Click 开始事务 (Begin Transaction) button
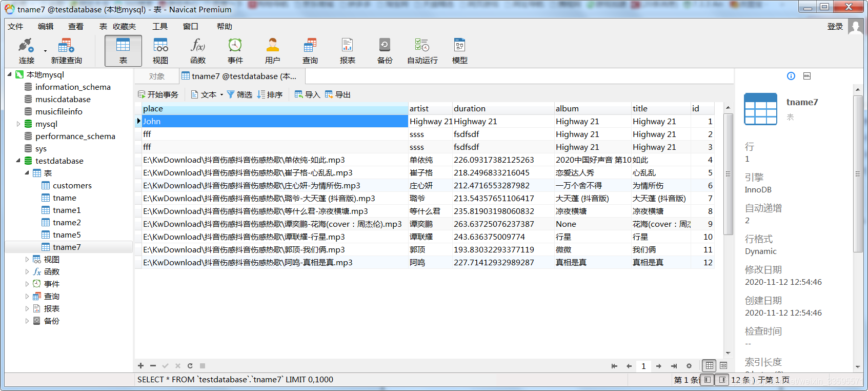The width and height of the screenshot is (868, 391). point(158,94)
